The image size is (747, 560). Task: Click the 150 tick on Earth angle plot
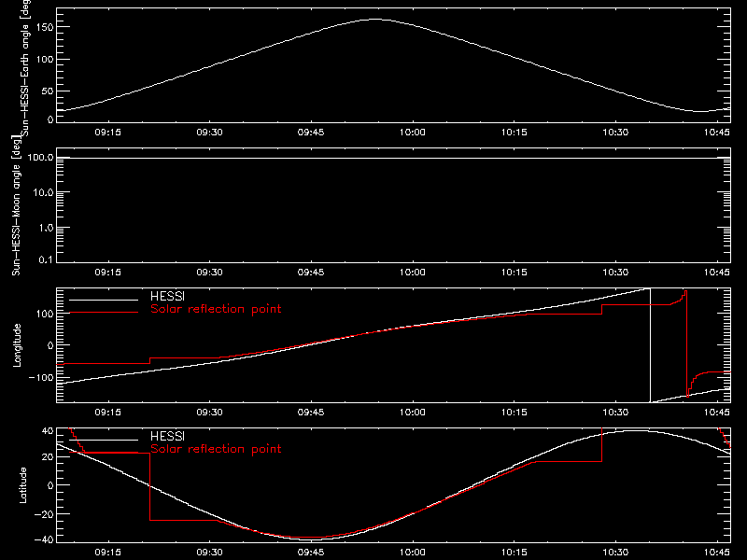point(45,27)
